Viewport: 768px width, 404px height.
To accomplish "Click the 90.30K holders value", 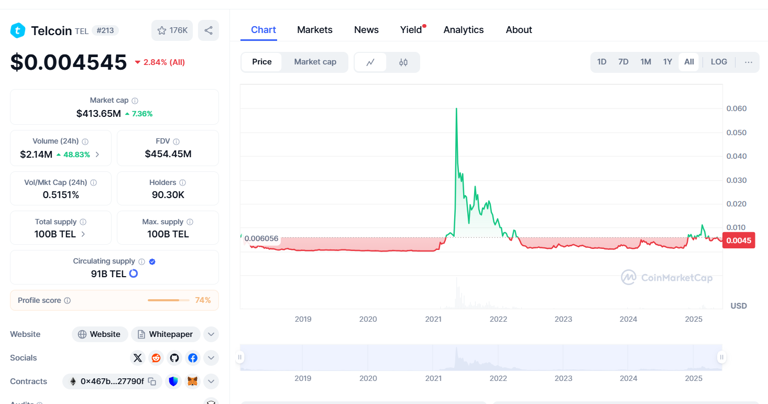I will point(168,195).
